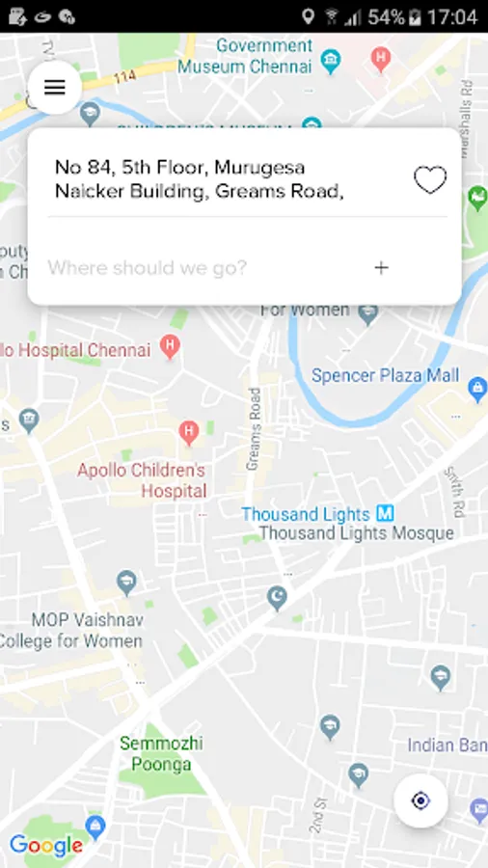Tap the location status bar icon
Image resolution: width=488 pixels, height=868 pixels.
pos(309,16)
